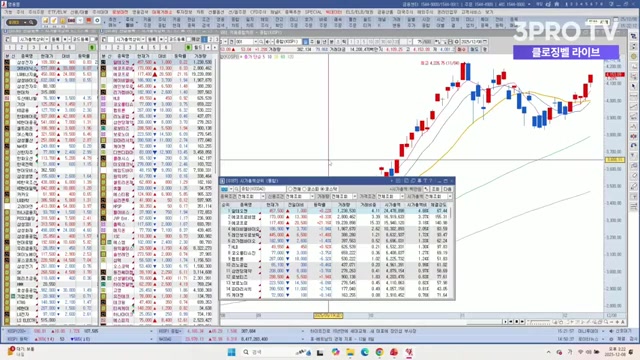Viewport: 640px width, 360px height.
Task: Expand the 종목조건 dropdown in market cap window
Action: 262,196
